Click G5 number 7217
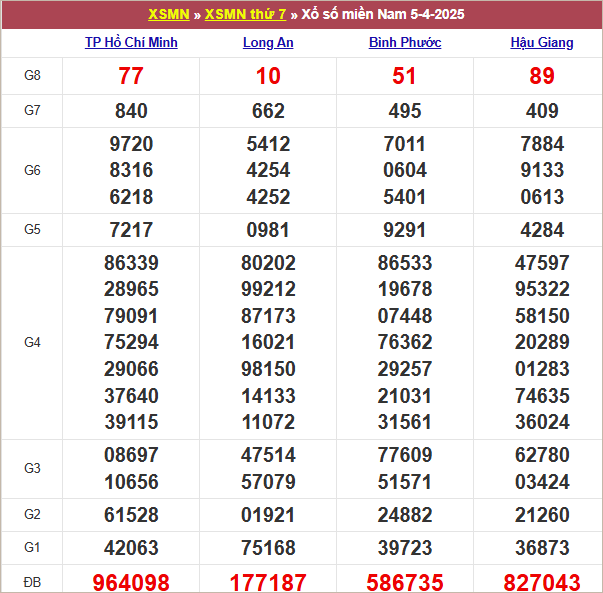This screenshot has height=593, width=603. click(131, 230)
